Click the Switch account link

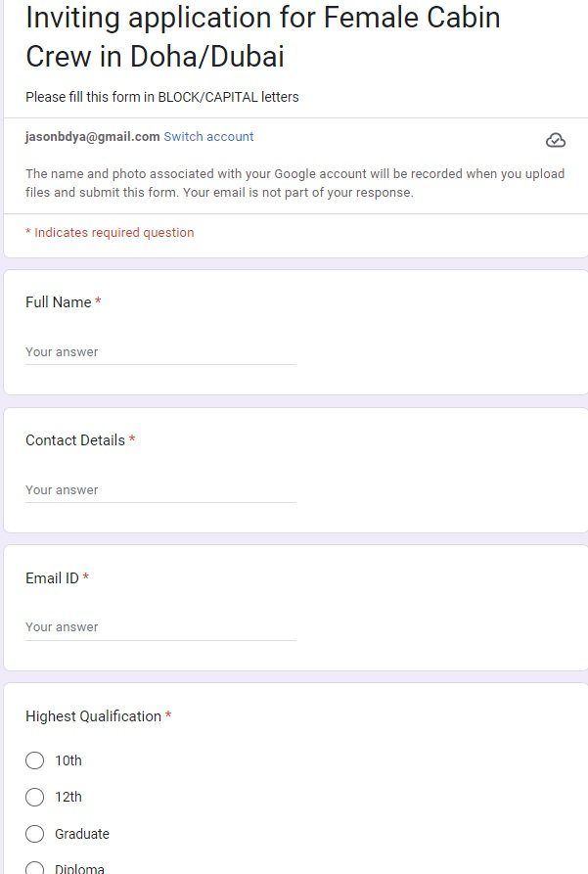click(x=208, y=137)
